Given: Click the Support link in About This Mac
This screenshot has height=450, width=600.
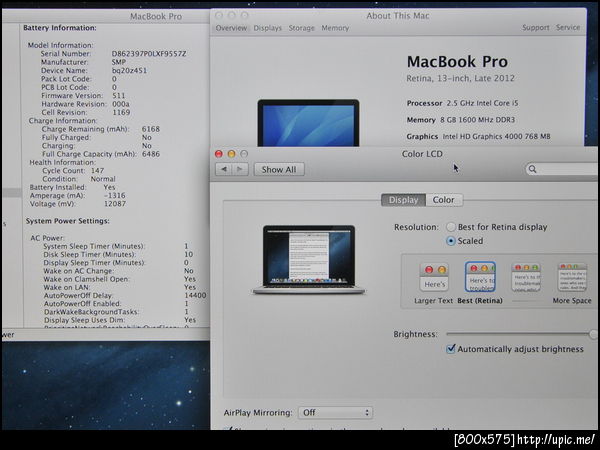Looking at the screenshot, I should [x=535, y=28].
